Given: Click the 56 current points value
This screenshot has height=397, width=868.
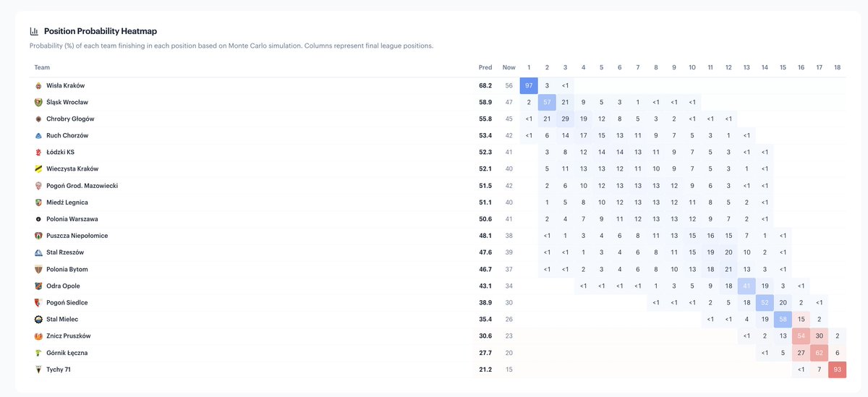Looking at the screenshot, I should pos(509,85).
